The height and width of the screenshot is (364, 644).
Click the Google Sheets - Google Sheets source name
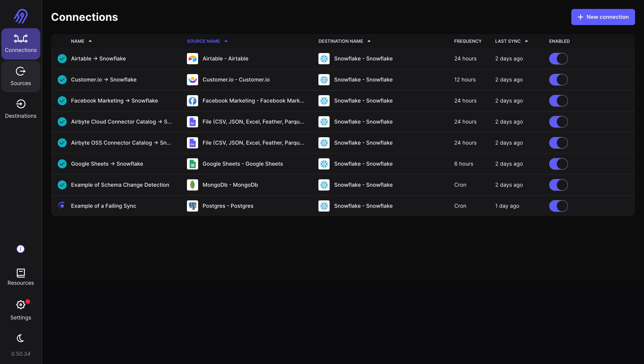242,164
